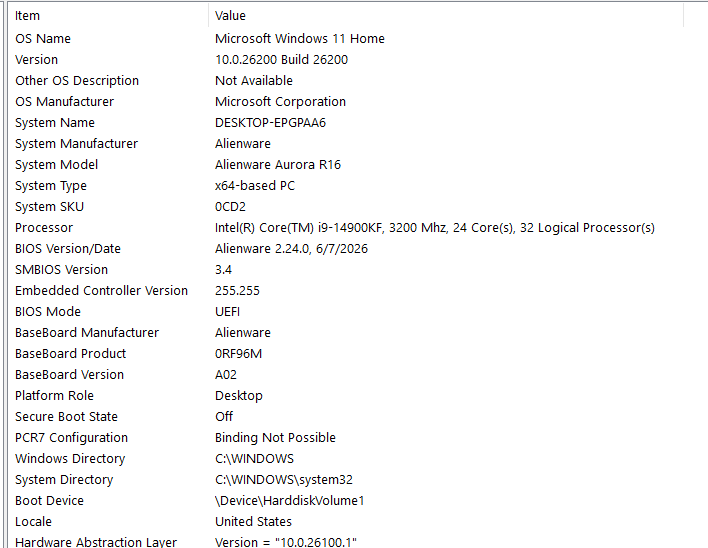The height and width of the screenshot is (548, 708).
Task: Select BIOS Version/Date row label
Action: click(68, 249)
